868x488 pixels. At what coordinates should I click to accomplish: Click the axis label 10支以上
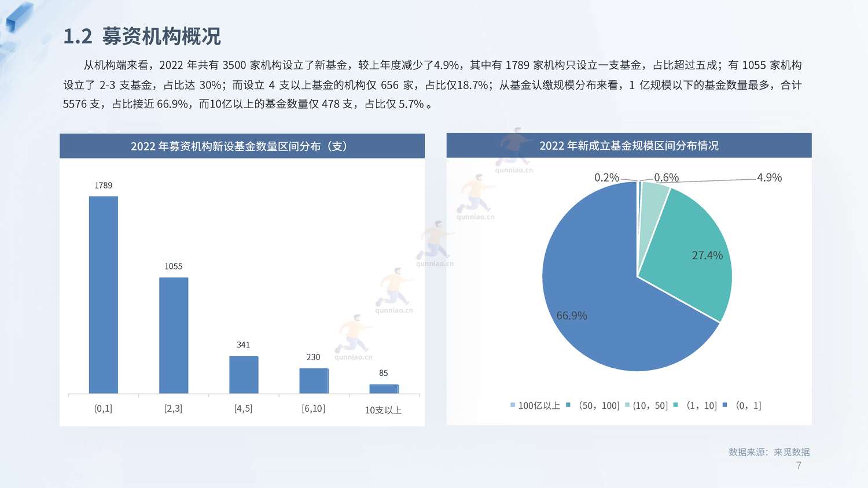coord(383,410)
